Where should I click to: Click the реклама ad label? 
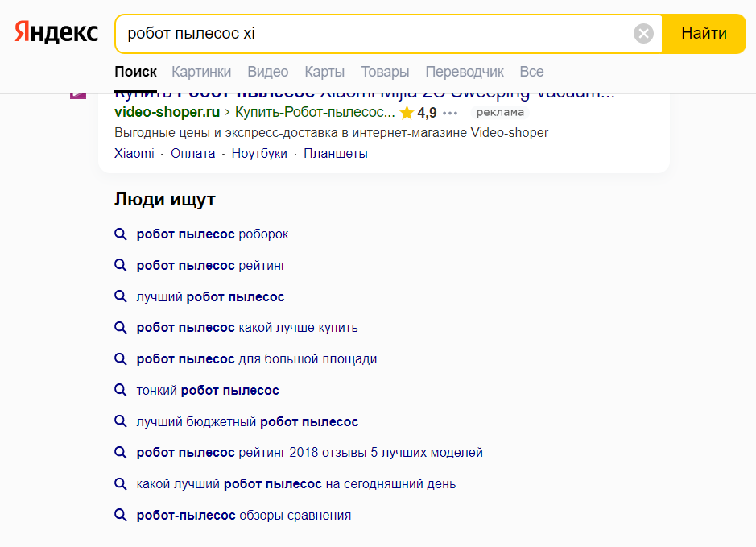[x=500, y=113]
